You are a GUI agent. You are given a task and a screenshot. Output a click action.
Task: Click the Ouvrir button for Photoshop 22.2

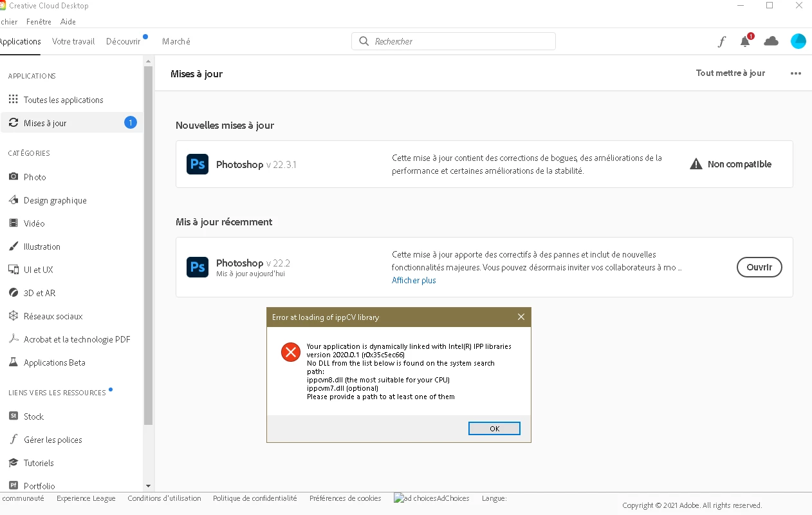(x=759, y=267)
